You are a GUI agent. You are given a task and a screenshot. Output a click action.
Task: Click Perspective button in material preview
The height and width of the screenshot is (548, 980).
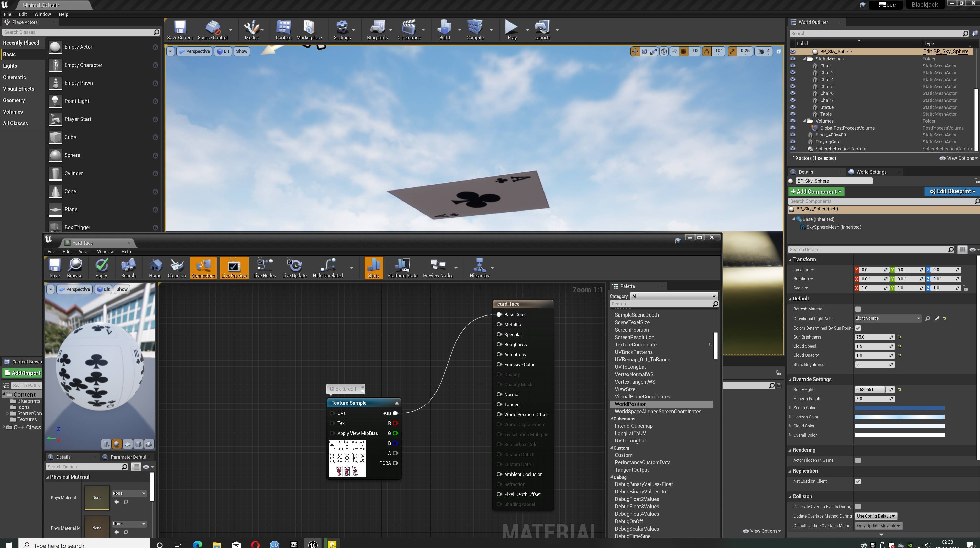(74, 289)
